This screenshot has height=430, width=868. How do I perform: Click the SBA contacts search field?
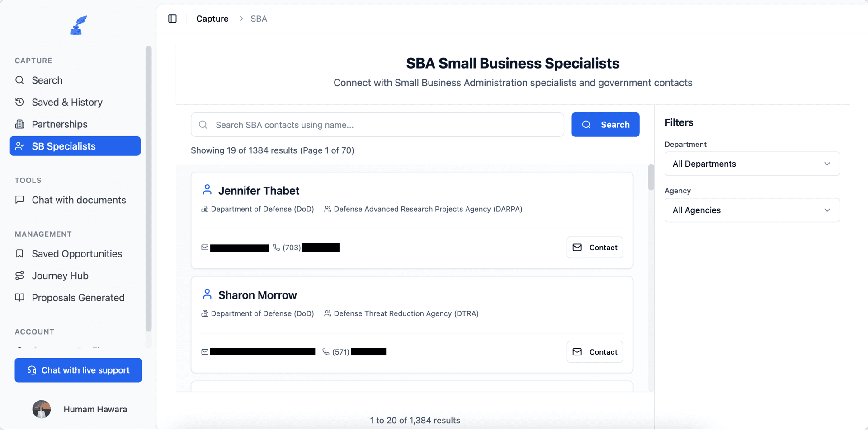click(377, 125)
